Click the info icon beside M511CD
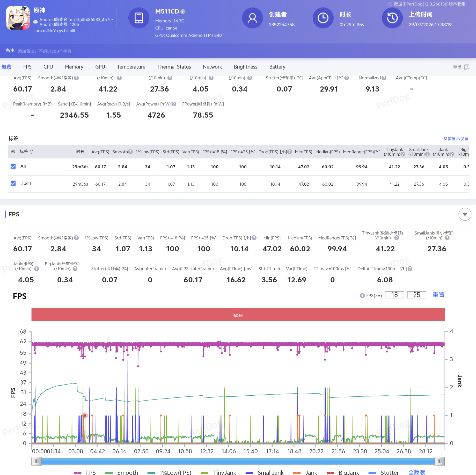The height and width of the screenshot is (475, 476). (x=183, y=12)
